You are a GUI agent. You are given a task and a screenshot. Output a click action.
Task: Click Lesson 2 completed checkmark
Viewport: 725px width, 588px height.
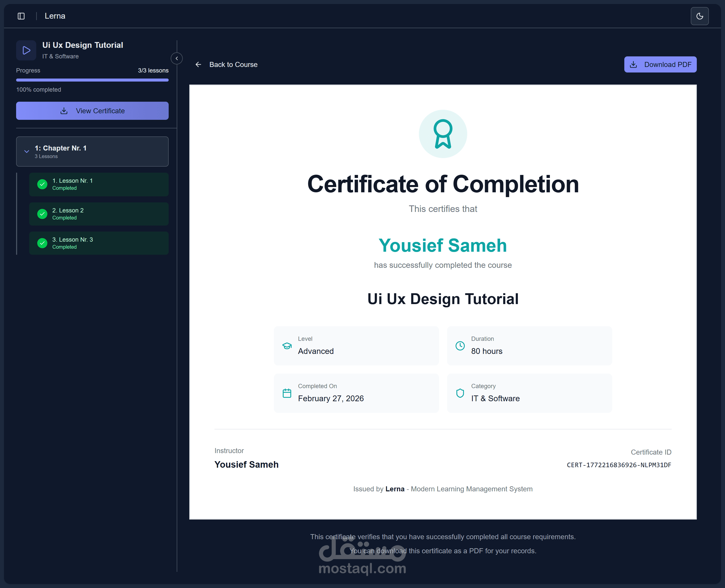coord(42,214)
